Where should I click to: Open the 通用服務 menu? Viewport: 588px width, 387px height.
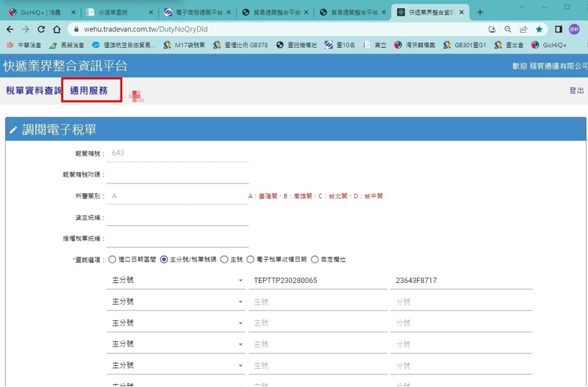click(89, 91)
